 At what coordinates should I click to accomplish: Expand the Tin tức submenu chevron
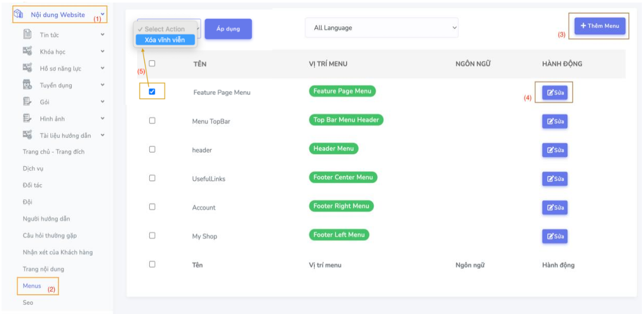coord(102,35)
